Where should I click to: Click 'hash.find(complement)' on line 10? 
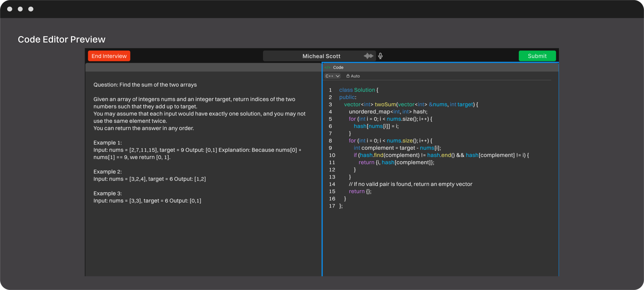coord(390,155)
